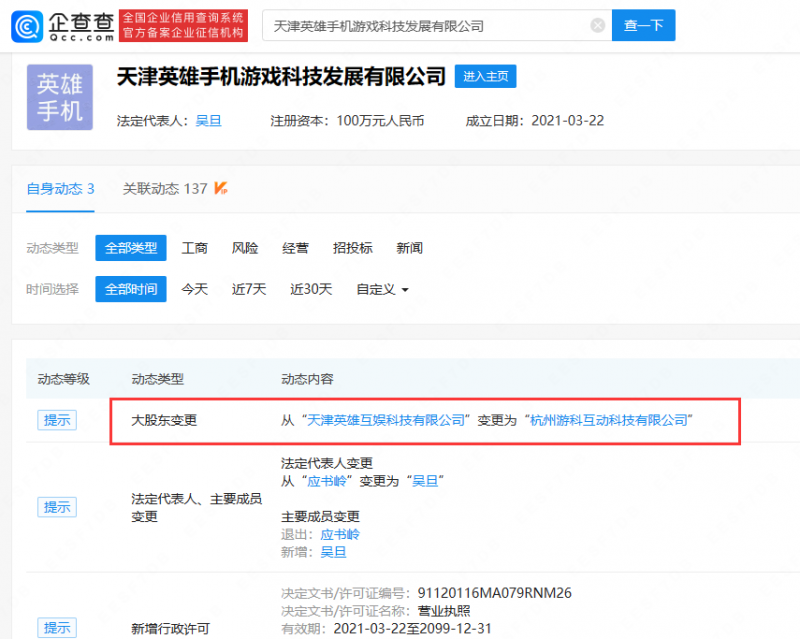The height and width of the screenshot is (639, 800).
Task: Click the 查一下 search button
Action: pyautogui.click(x=646, y=25)
